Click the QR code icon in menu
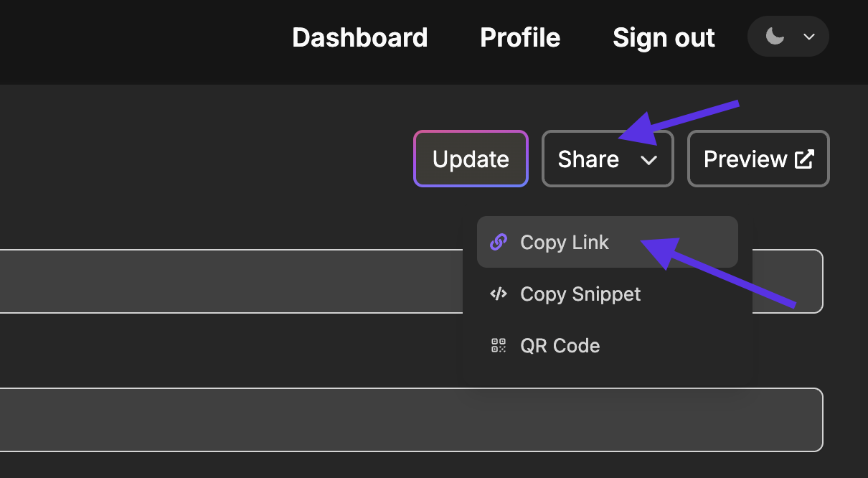868x478 pixels. (x=498, y=345)
